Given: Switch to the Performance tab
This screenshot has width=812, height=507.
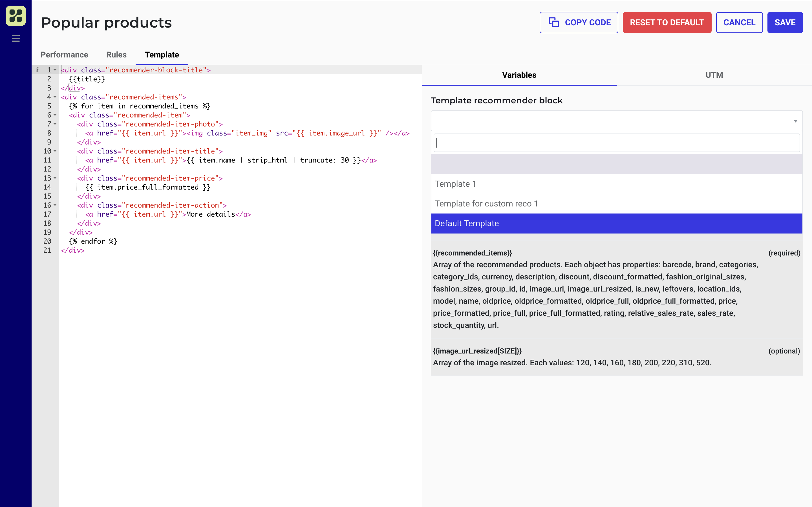Looking at the screenshot, I should click(x=64, y=55).
